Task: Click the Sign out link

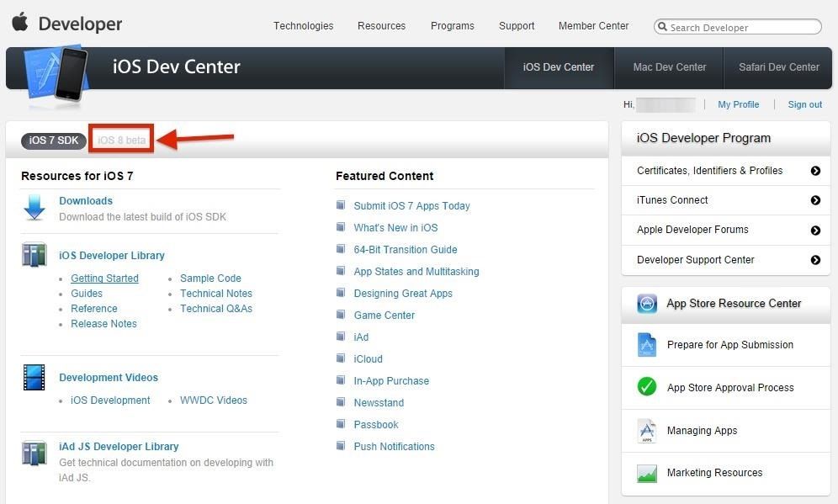Action: pos(804,104)
